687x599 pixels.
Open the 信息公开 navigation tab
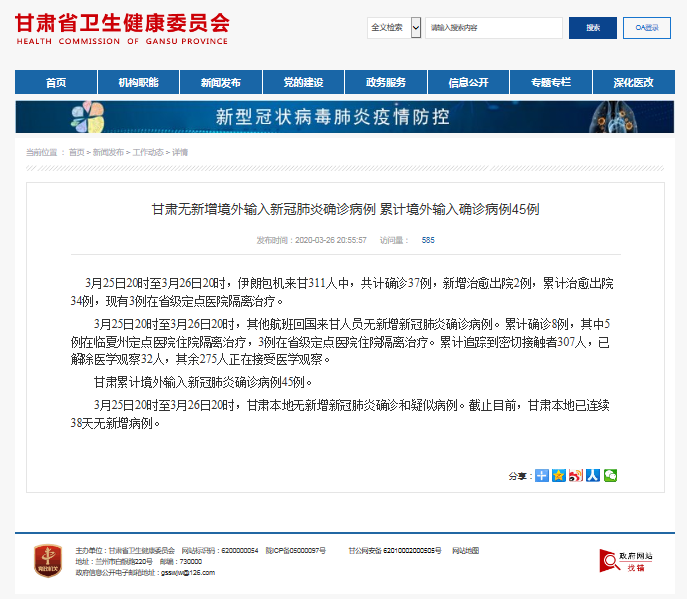point(468,82)
